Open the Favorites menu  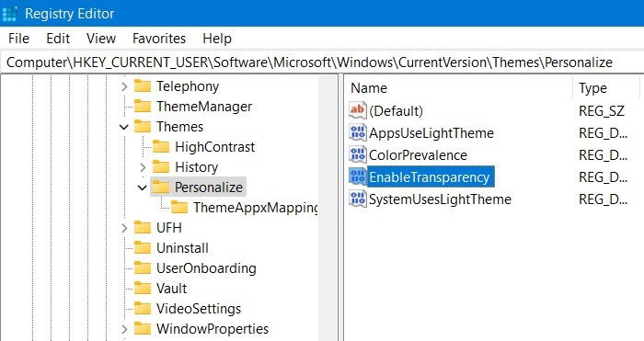click(x=159, y=39)
